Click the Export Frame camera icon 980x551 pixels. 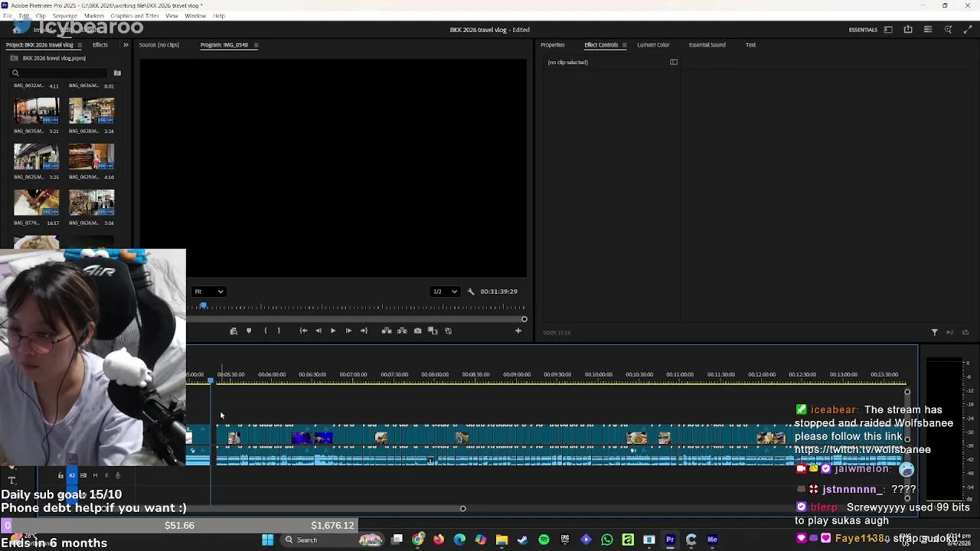click(417, 331)
